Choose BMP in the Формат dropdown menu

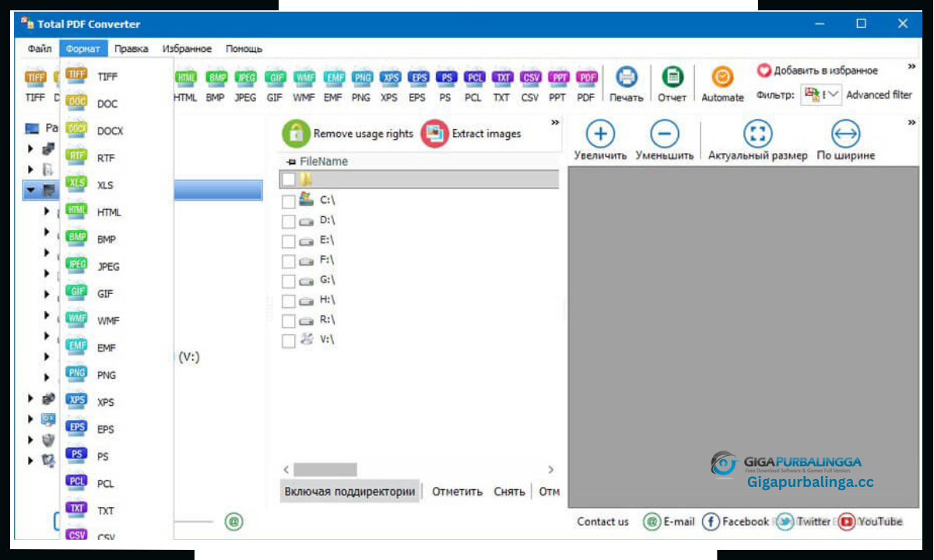[x=117, y=240]
